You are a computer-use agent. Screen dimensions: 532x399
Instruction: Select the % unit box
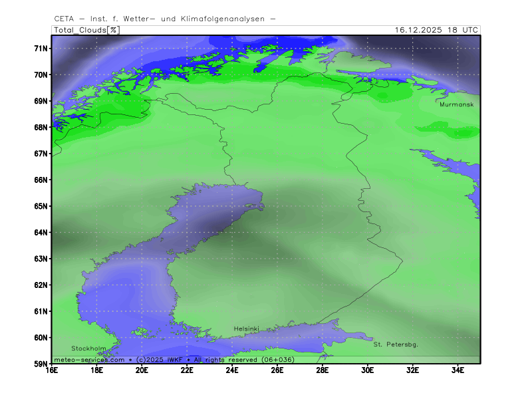(x=114, y=30)
